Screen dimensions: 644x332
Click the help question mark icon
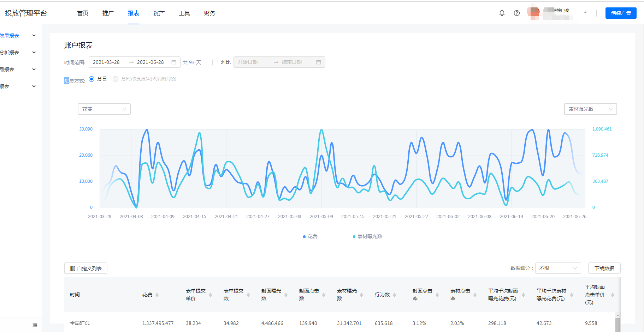(x=516, y=13)
